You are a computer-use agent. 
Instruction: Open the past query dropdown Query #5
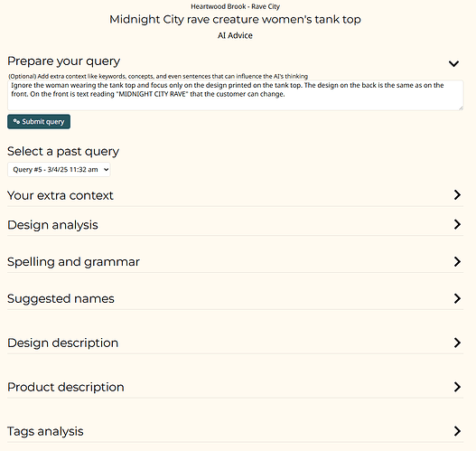59,170
